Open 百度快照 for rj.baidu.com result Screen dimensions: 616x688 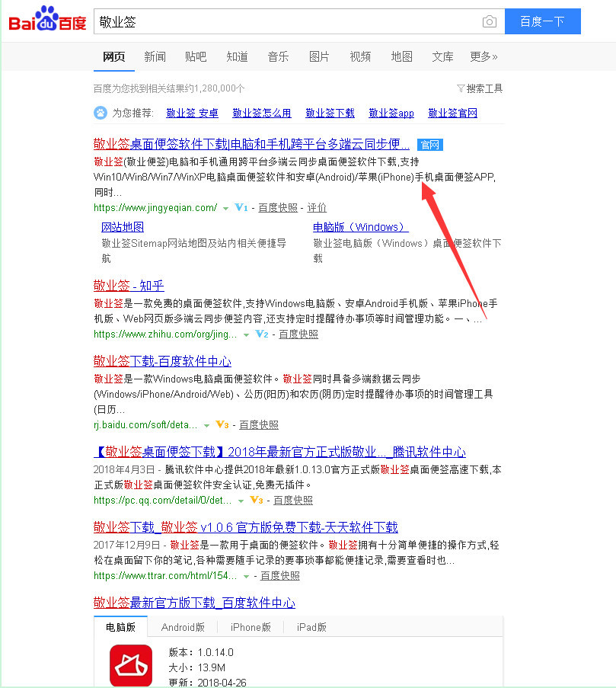pos(259,424)
